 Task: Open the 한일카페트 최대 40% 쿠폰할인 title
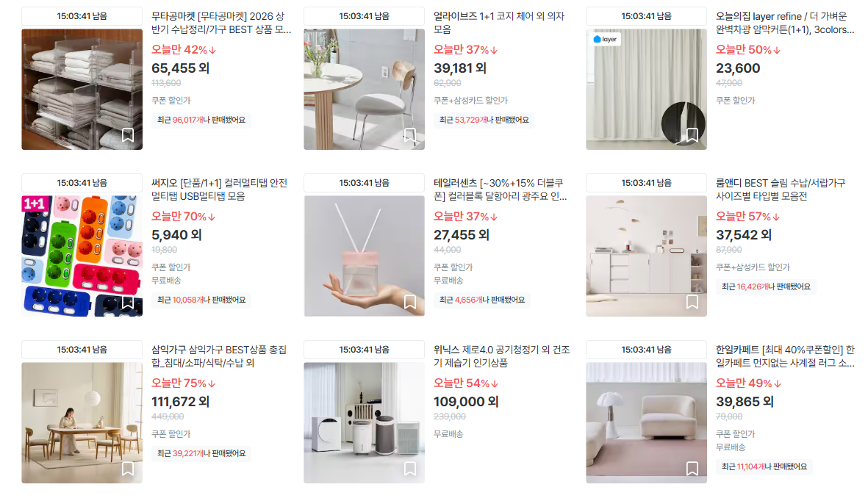pyautogui.click(x=785, y=356)
